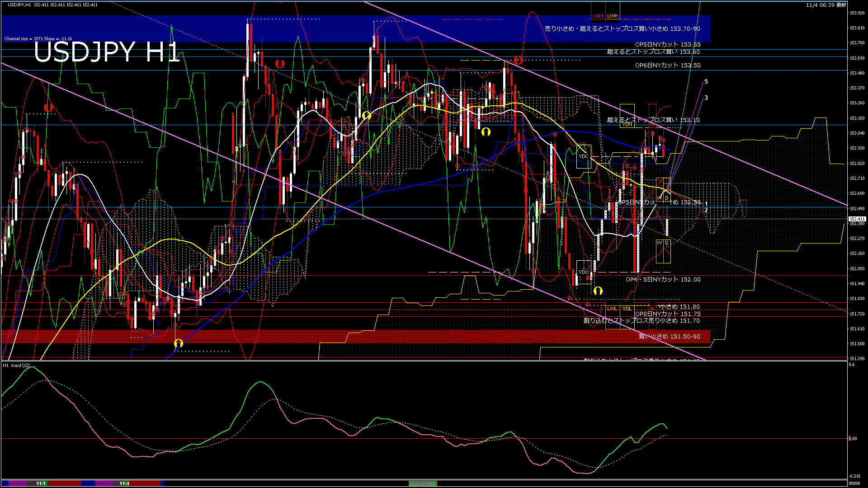Click the 153.920 price axis value
The height and width of the screenshot is (488, 868).
pos(857,13)
